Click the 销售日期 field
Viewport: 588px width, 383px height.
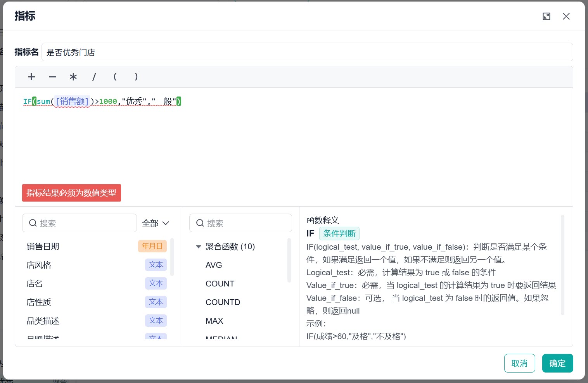click(97, 247)
